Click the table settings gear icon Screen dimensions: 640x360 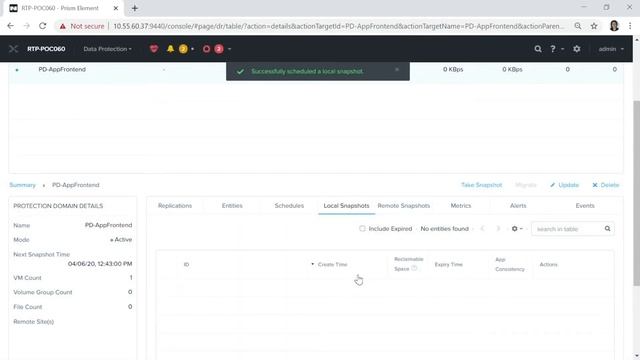pos(515,229)
